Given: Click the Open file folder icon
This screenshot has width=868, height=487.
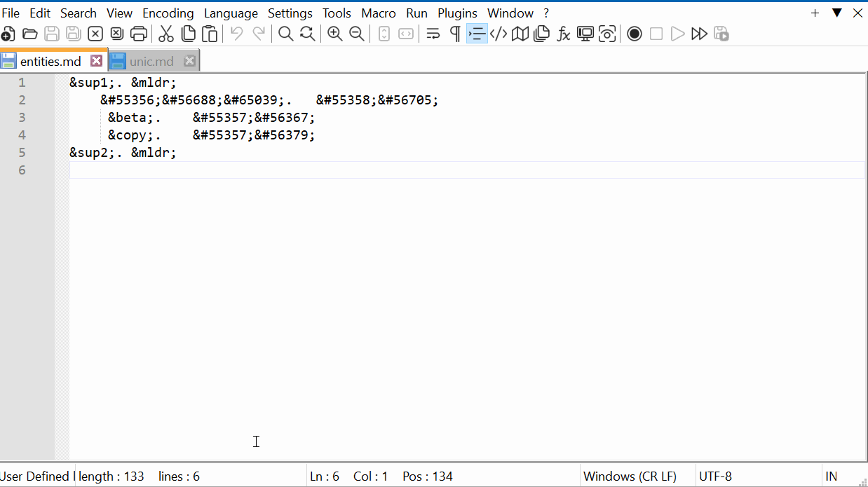Looking at the screenshot, I should click(30, 34).
